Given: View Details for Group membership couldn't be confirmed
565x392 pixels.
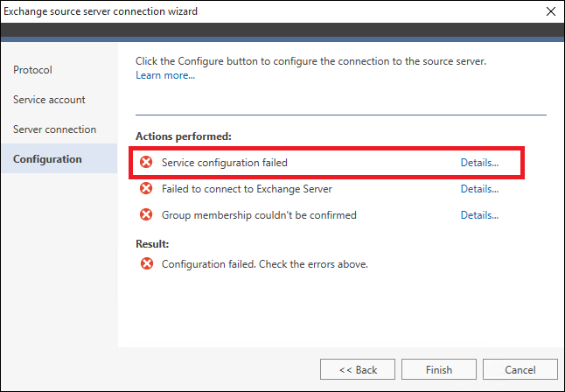Looking at the screenshot, I should coord(479,215).
